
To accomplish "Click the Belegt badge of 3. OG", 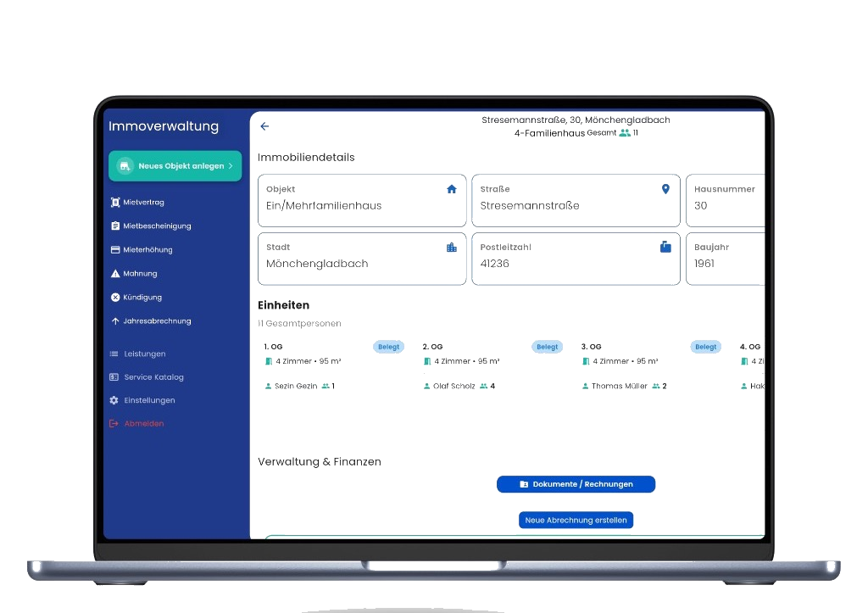I will [x=706, y=347].
